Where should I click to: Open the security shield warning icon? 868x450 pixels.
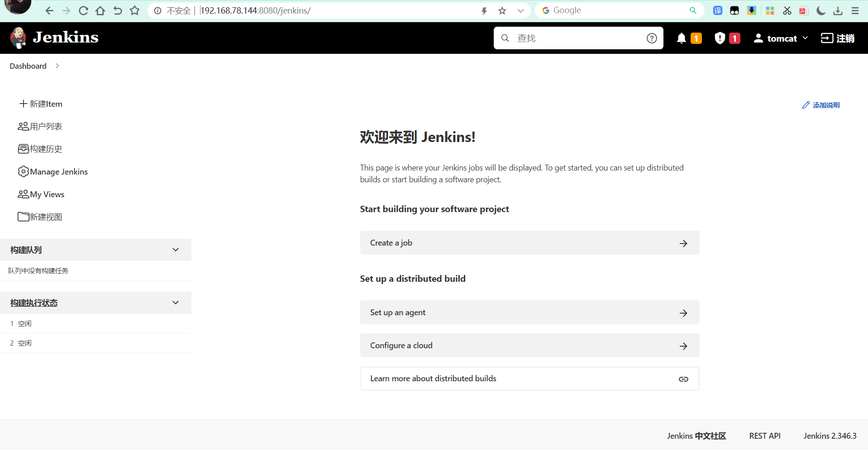click(x=720, y=38)
